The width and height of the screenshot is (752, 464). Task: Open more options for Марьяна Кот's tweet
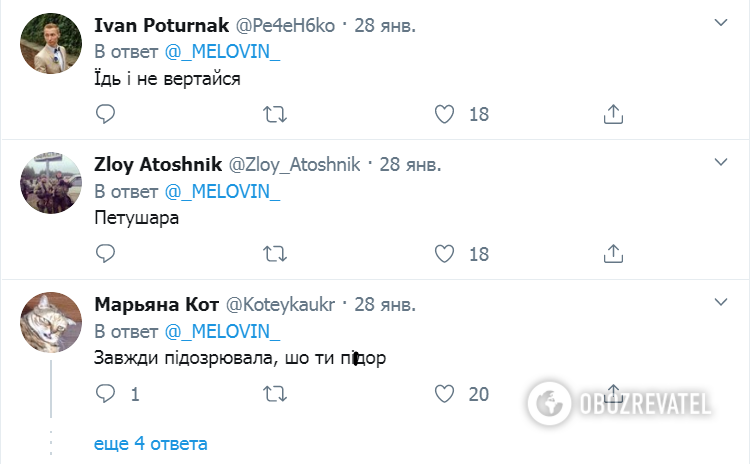[719, 300]
